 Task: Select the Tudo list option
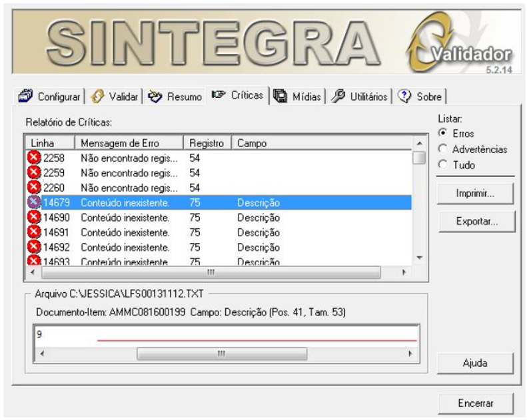click(457, 165)
